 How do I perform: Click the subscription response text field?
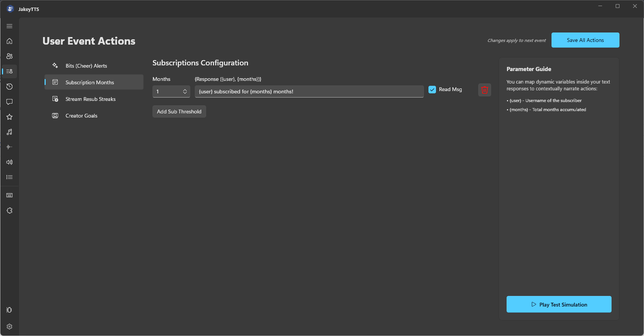click(309, 91)
